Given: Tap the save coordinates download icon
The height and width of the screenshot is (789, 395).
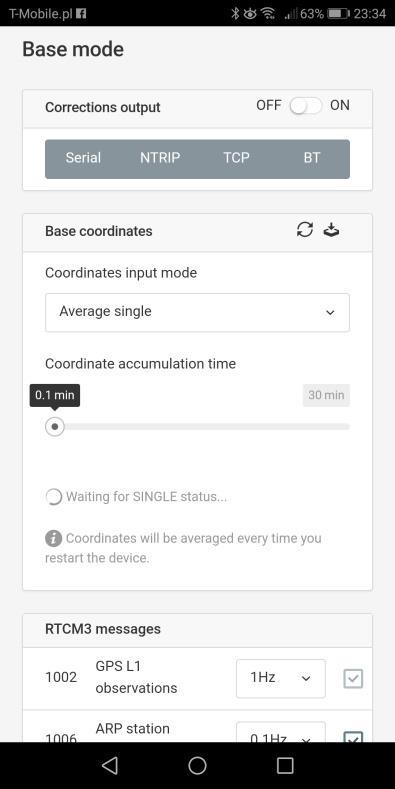Looking at the screenshot, I should pos(331,230).
